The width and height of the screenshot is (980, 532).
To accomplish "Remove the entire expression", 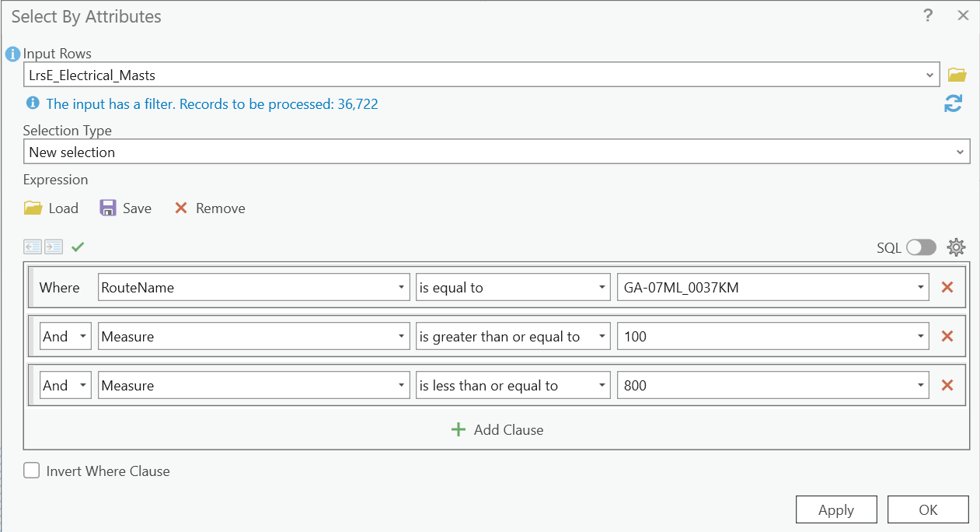I will point(208,208).
